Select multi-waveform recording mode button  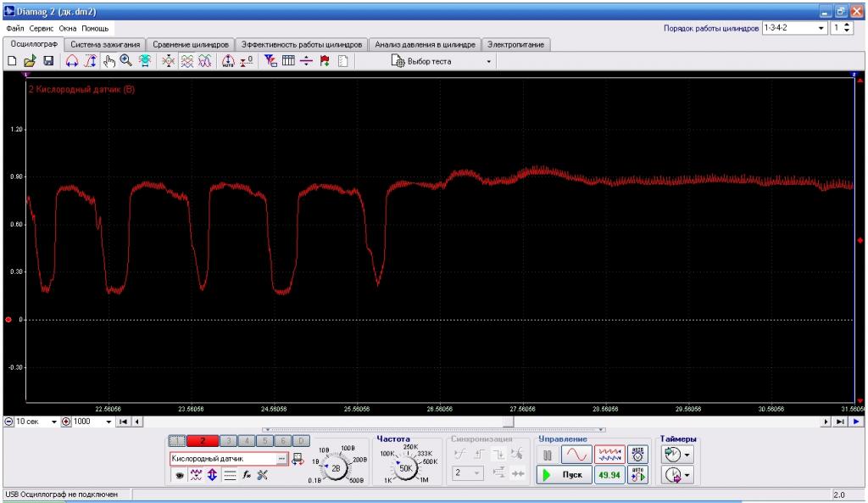(x=609, y=455)
